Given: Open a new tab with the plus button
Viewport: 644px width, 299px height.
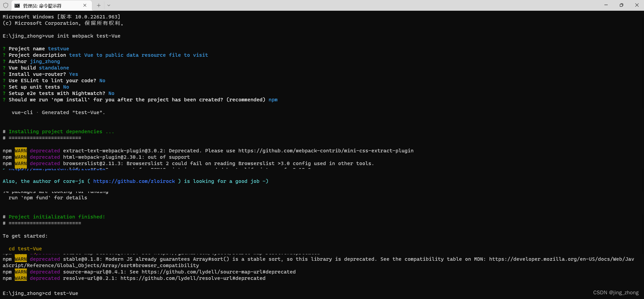Looking at the screenshot, I should point(99,5).
